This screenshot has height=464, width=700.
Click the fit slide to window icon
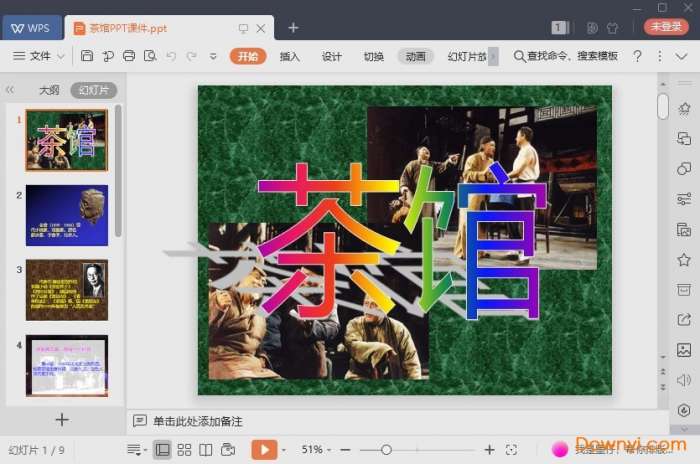point(512,450)
